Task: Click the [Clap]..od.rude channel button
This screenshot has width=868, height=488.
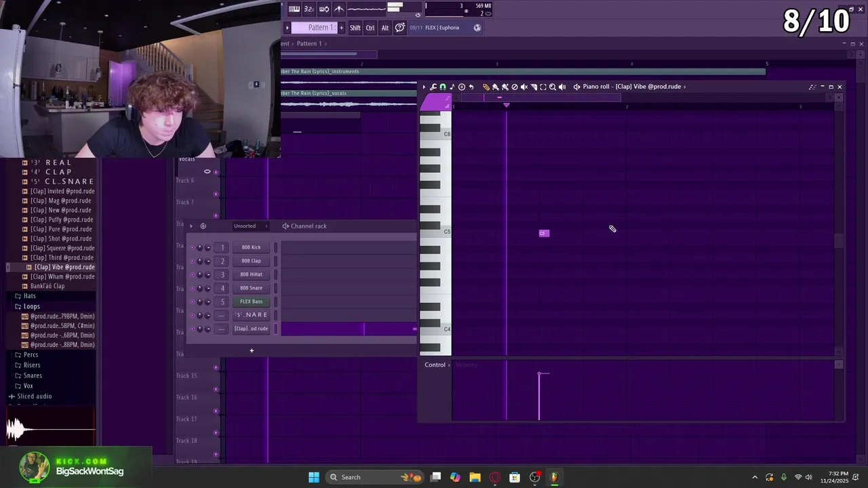Action: click(251, 329)
